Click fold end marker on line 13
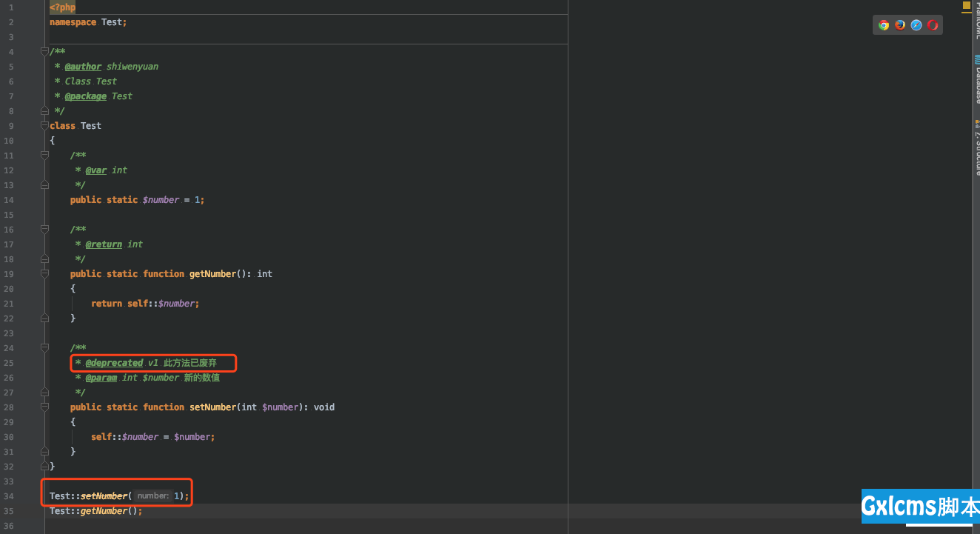The width and height of the screenshot is (980, 534). pyautogui.click(x=44, y=185)
